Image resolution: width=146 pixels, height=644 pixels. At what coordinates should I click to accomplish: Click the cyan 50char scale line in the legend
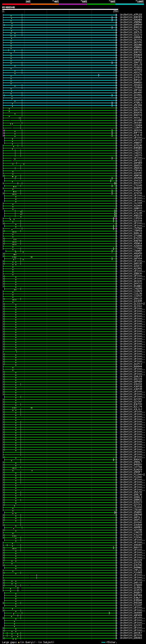[x=103, y=642]
